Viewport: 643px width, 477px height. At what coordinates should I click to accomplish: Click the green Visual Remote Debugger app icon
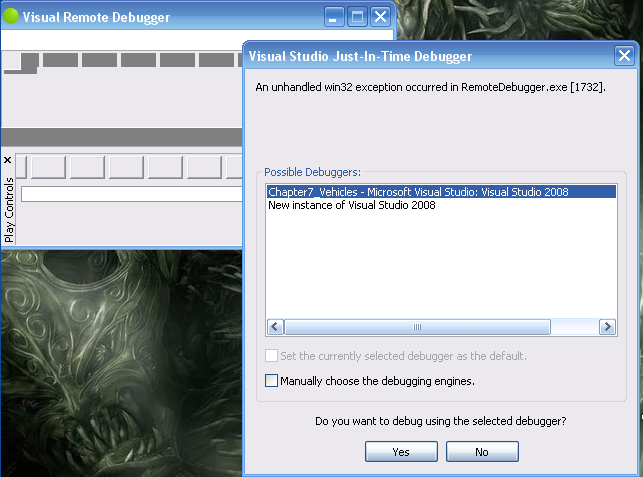(x=11, y=17)
